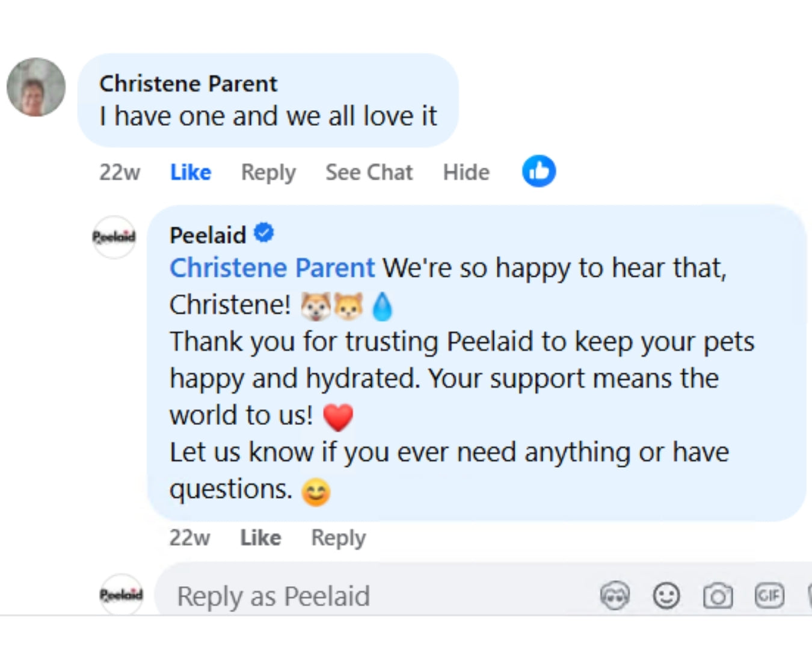Click the Christene Parent commenter name
This screenshot has width=812, height=650.
click(x=188, y=84)
